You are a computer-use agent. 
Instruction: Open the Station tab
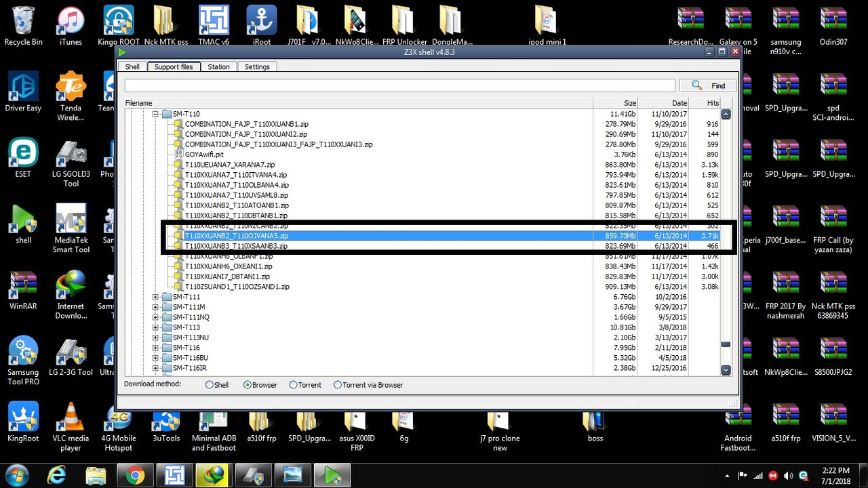(x=218, y=66)
